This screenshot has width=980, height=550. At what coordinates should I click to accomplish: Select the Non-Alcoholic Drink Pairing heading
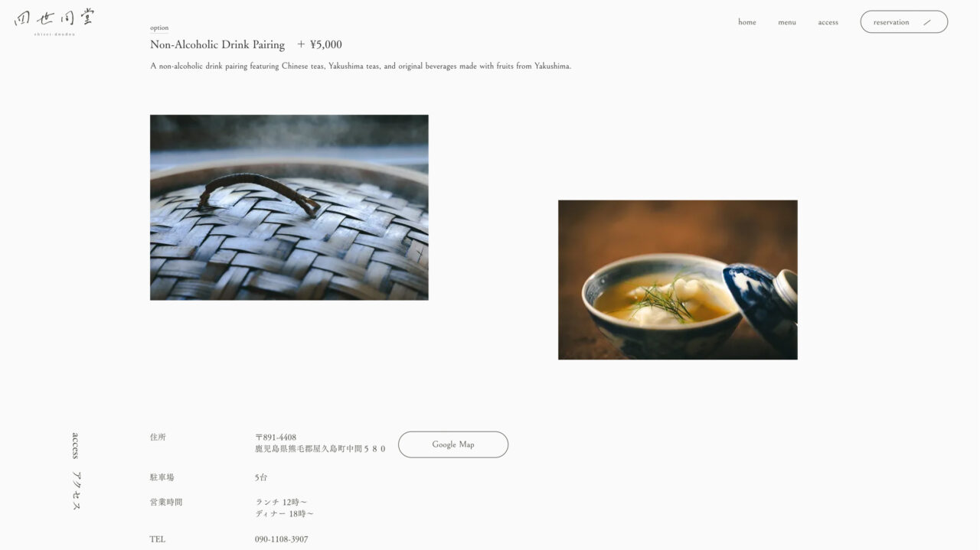(x=217, y=44)
